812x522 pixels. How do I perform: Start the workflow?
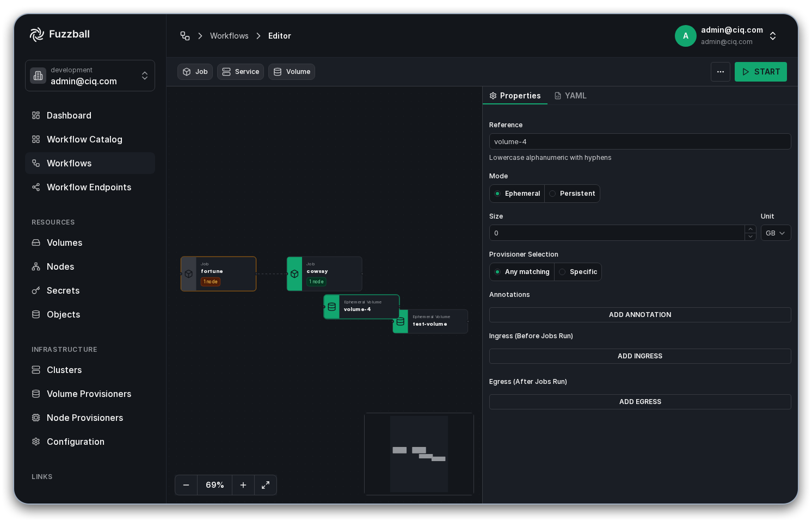tap(761, 72)
